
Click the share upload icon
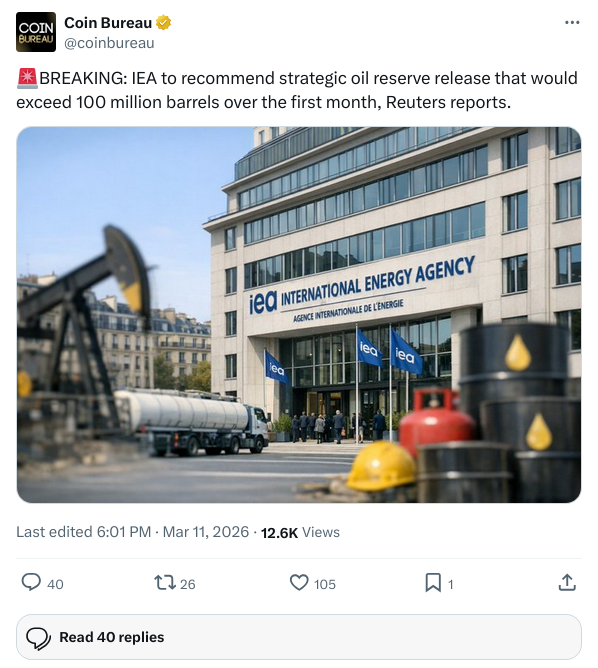[x=567, y=582]
